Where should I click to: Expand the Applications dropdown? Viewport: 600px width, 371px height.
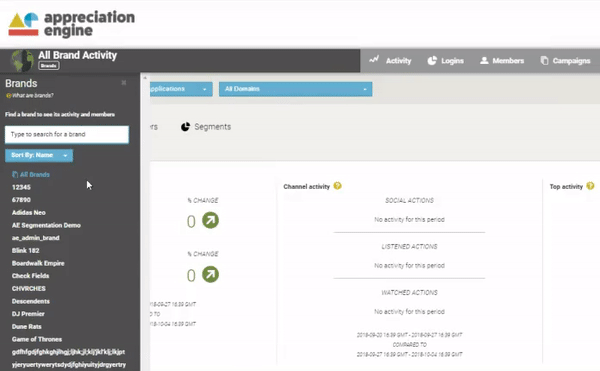point(181,89)
